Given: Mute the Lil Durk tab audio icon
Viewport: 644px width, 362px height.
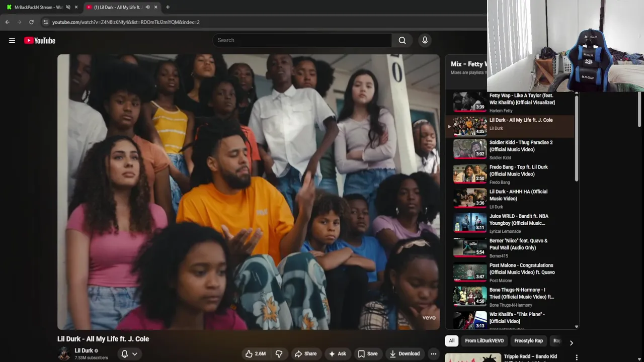Looking at the screenshot, I should click(147, 7).
